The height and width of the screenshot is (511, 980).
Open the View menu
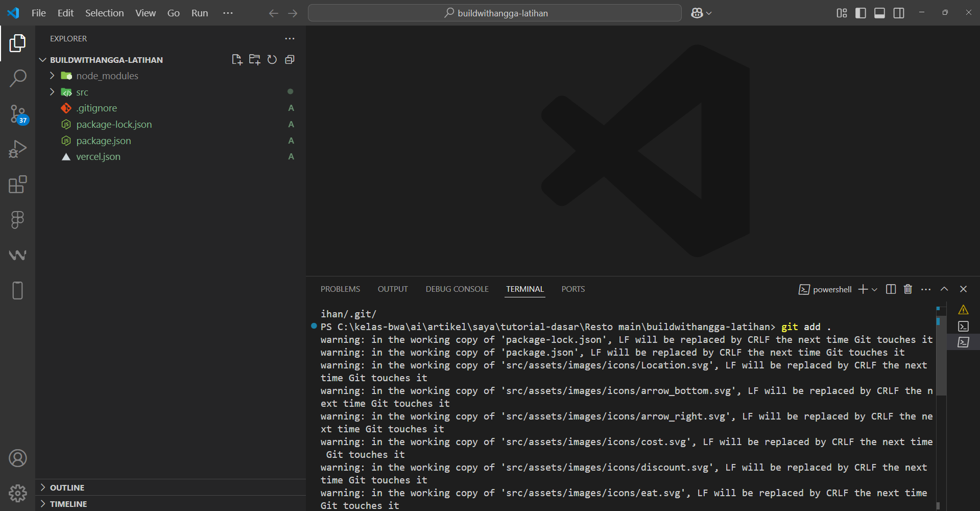[x=146, y=13]
